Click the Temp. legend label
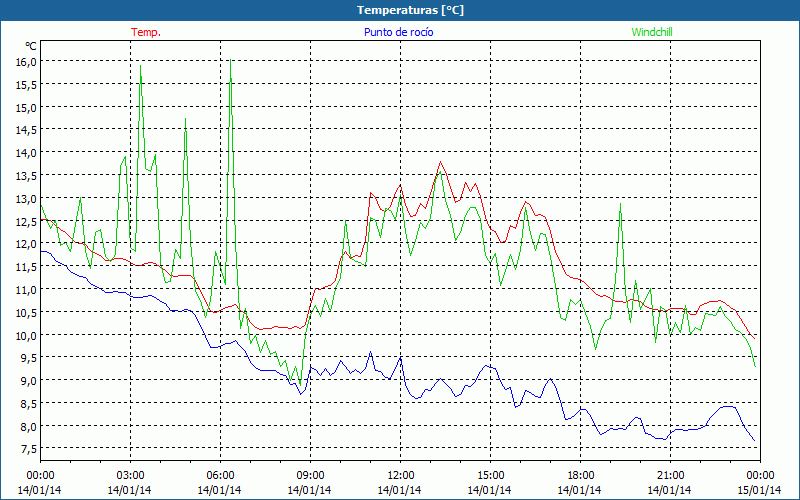The height and width of the screenshot is (500, 800). pos(146,32)
